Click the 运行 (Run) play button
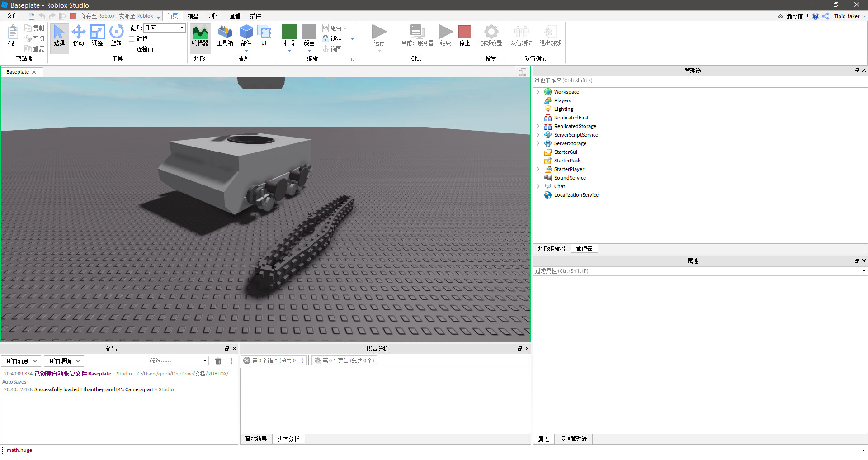Screen dimensions: 868x460 (x=379, y=36)
